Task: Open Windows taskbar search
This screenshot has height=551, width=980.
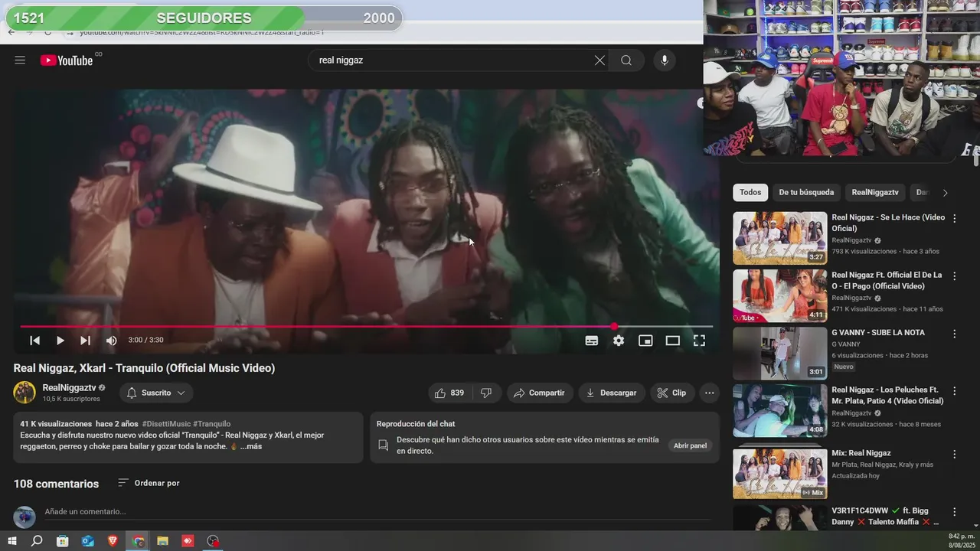Action: point(37,541)
